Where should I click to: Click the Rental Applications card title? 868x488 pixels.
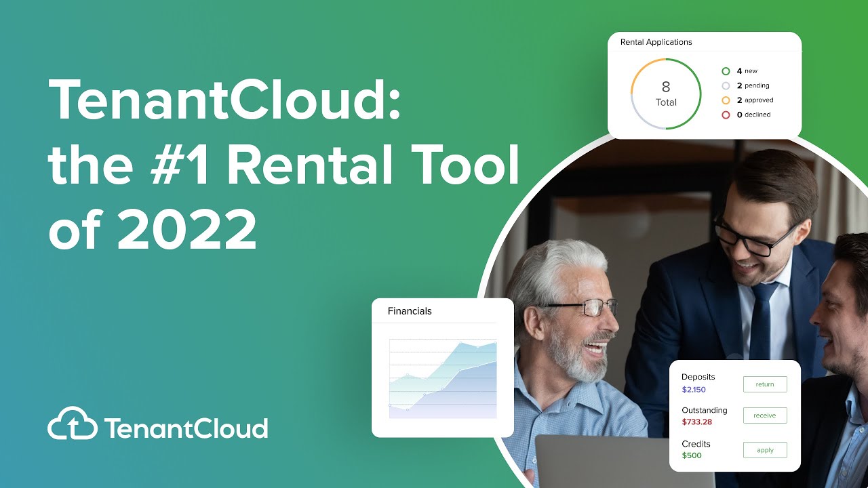tap(656, 42)
